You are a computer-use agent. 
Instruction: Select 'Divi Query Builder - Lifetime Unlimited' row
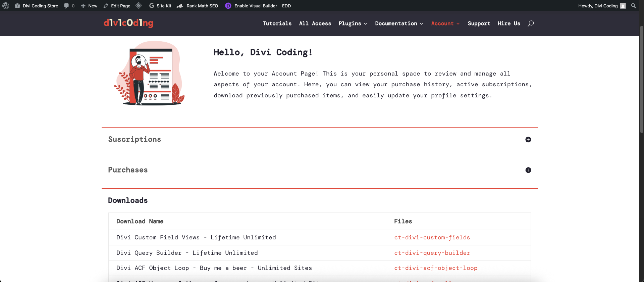click(319, 253)
